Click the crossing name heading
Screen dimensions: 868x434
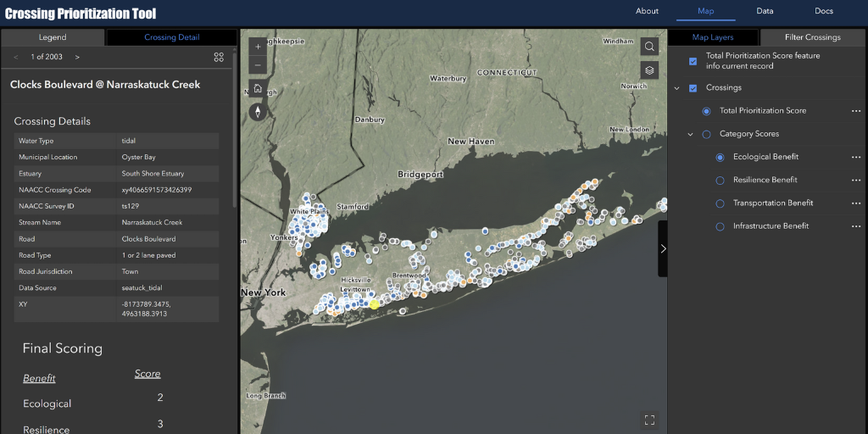coord(105,85)
